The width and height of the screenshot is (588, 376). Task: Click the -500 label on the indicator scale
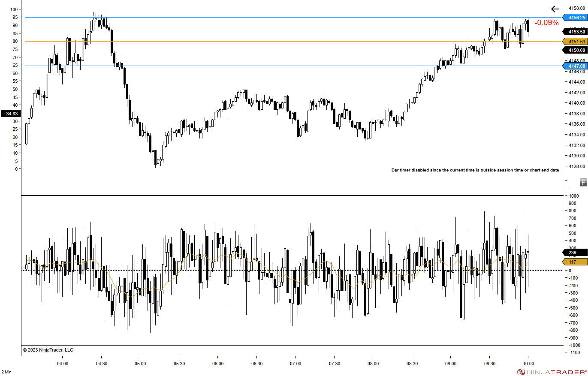tap(573, 308)
